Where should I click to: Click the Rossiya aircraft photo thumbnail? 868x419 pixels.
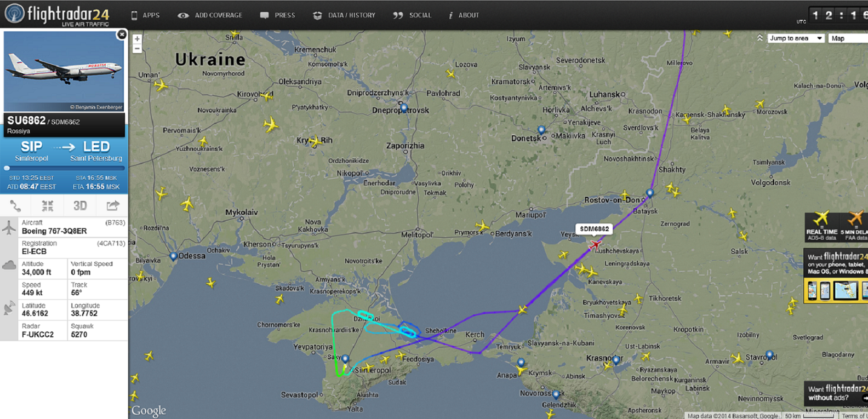[64, 71]
